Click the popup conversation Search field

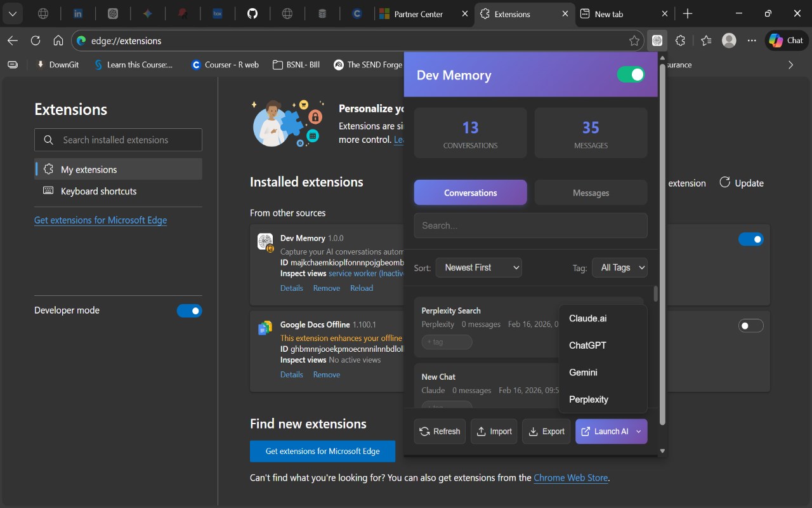click(x=531, y=225)
